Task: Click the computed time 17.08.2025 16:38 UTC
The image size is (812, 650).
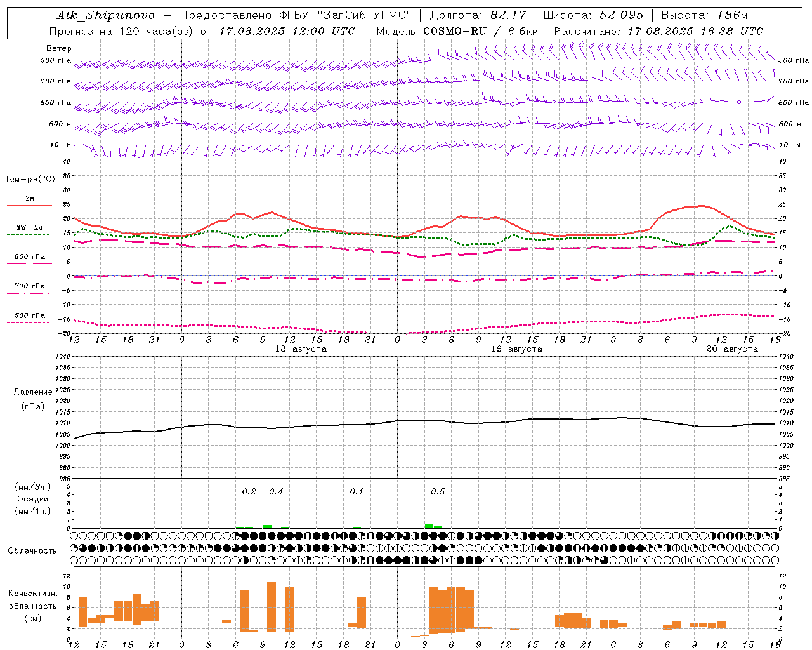Action: pos(695,31)
